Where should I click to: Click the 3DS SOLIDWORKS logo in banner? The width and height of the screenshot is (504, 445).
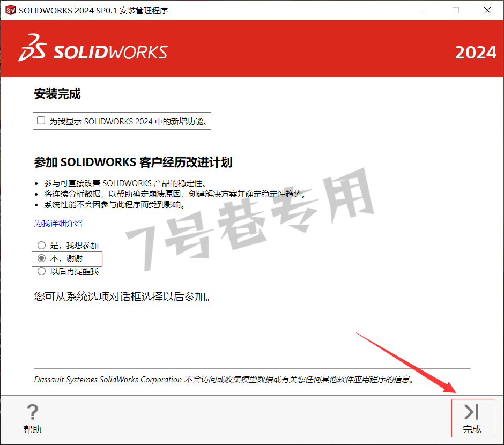point(93,48)
